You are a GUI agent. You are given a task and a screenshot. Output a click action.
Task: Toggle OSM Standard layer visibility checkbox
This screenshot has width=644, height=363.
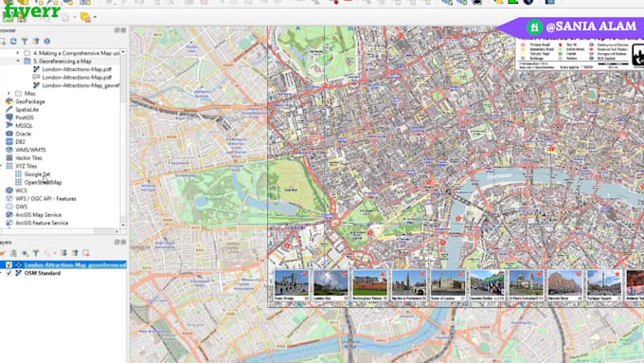9,273
